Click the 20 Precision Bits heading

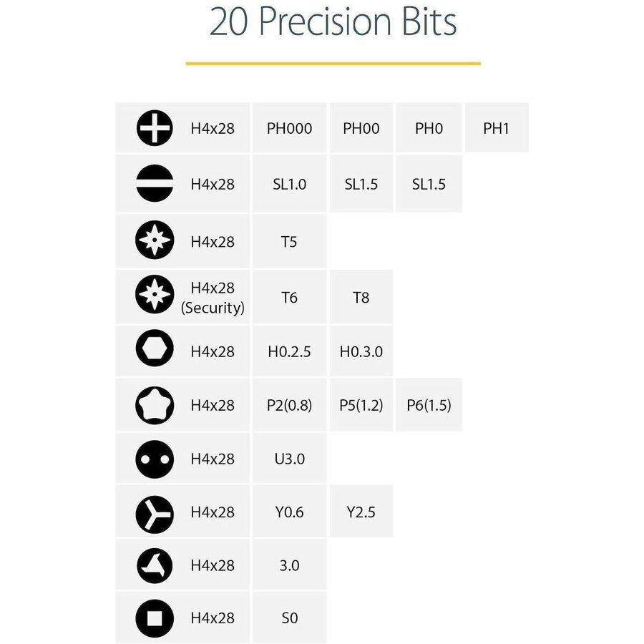[x=333, y=23]
